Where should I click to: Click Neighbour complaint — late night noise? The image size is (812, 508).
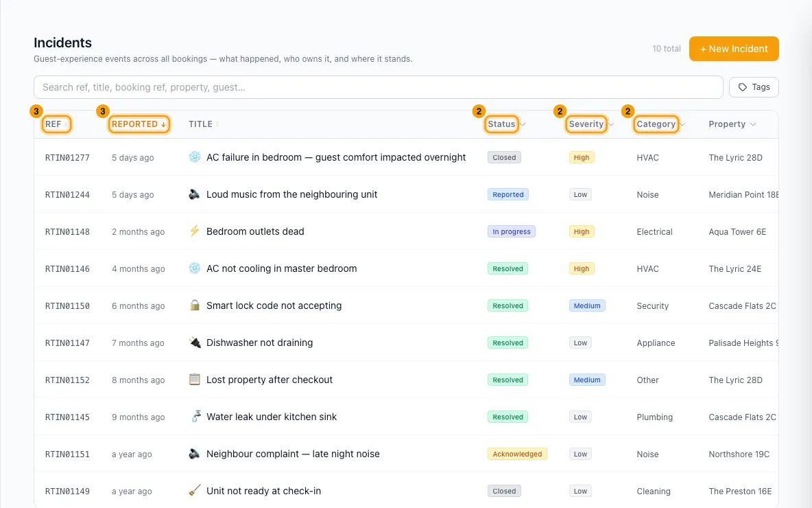[x=293, y=454]
